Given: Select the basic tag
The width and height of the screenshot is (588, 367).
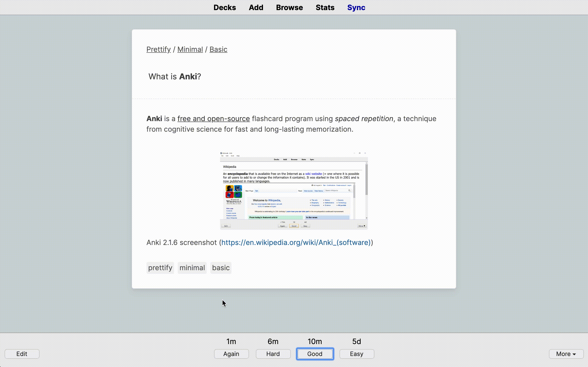Looking at the screenshot, I should tap(221, 268).
